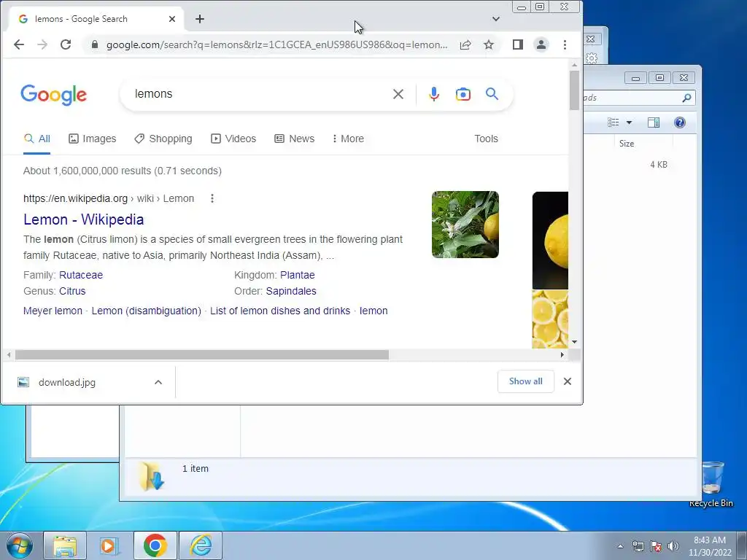
Task: Click the magnifier search button
Action: pos(492,94)
